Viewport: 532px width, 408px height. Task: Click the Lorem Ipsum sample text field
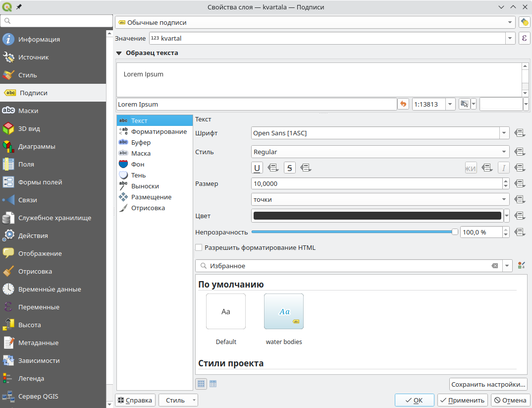(257, 104)
